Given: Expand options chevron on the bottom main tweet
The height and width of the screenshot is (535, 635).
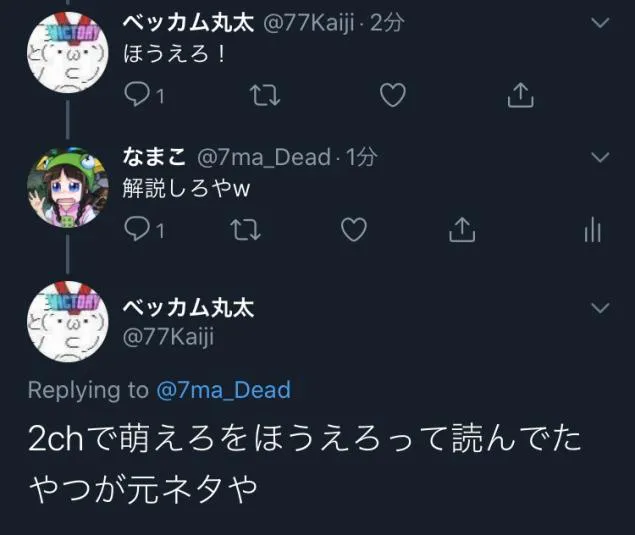Looking at the screenshot, I should pyautogui.click(x=600, y=308).
